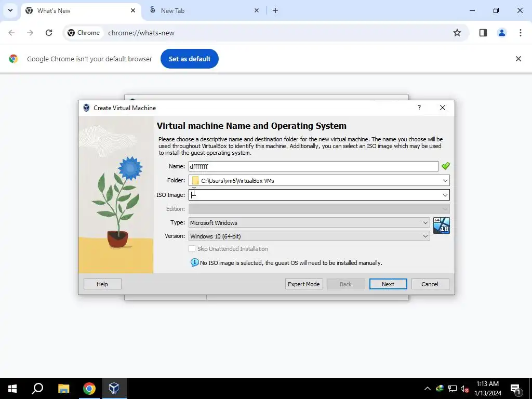
Task: Dismiss the default browser infobar
Action: (x=518, y=59)
